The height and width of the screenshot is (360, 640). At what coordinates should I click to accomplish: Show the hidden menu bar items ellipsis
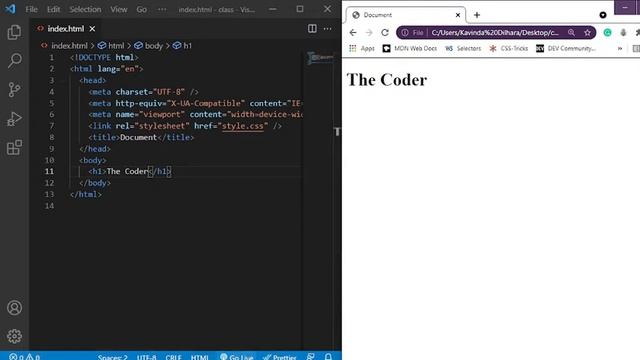point(162,9)
